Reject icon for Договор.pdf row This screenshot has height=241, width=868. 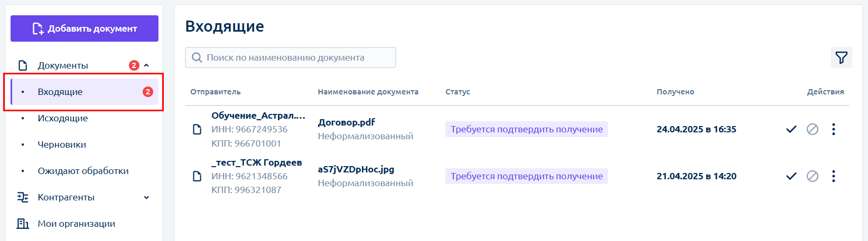(813, 129)
